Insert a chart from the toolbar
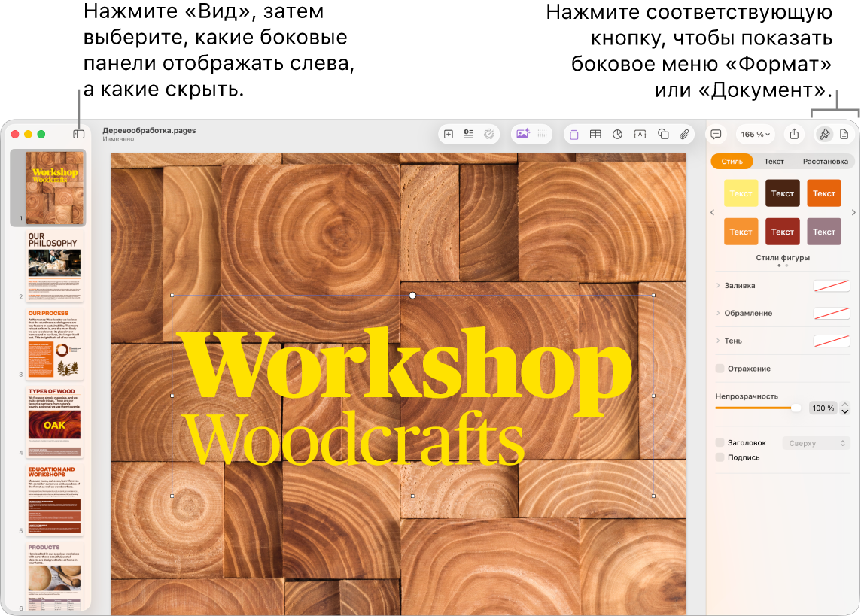Viewport: 861px width, 616px height. point(618,135)
